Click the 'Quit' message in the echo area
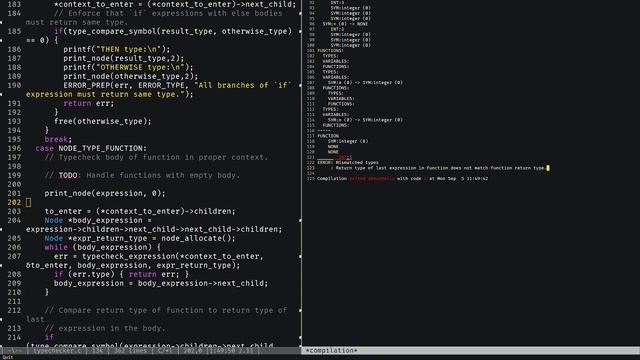This screenshot has width=640, height=360. [x=8, y=357]
